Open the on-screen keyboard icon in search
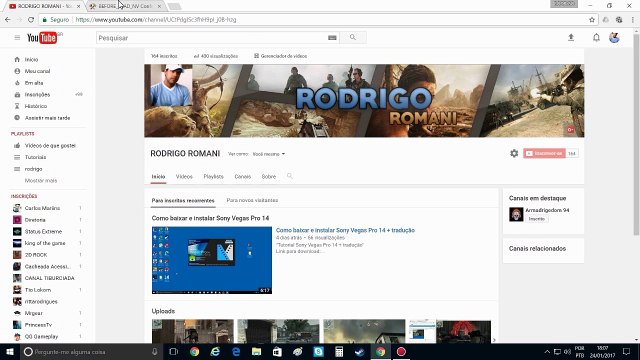Screen dimensions: 640x360 coord(332,38)
